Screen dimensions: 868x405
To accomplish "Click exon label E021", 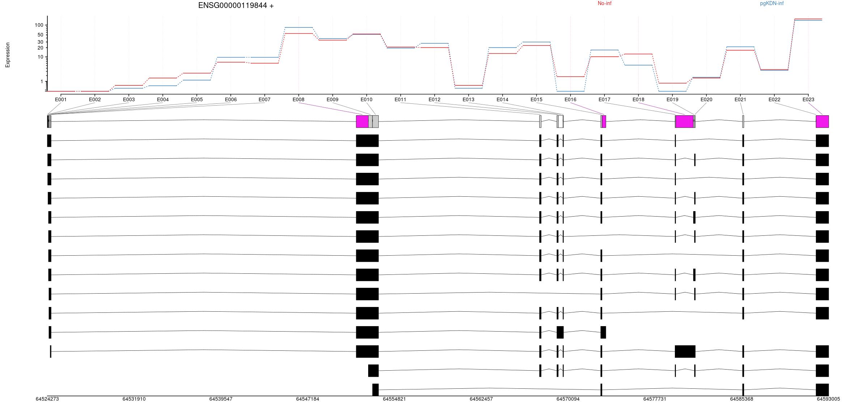I will pyautogui.click(x=740, y=99).
